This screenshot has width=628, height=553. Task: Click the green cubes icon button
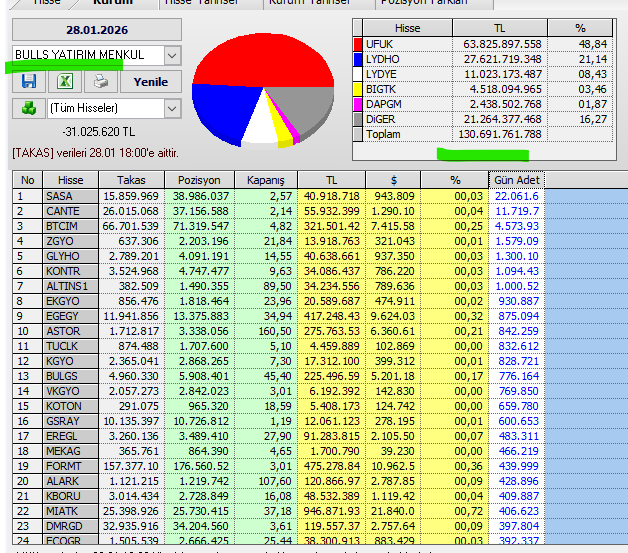29,108
